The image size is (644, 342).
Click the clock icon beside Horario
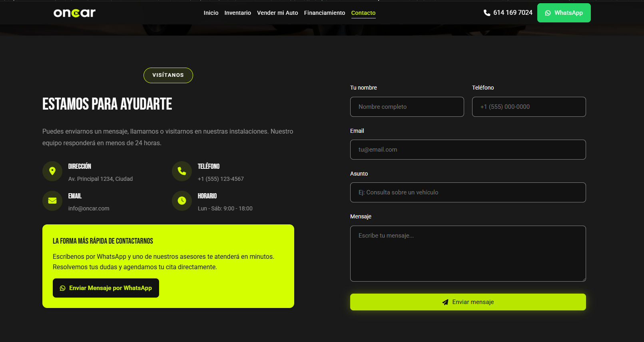182,201
